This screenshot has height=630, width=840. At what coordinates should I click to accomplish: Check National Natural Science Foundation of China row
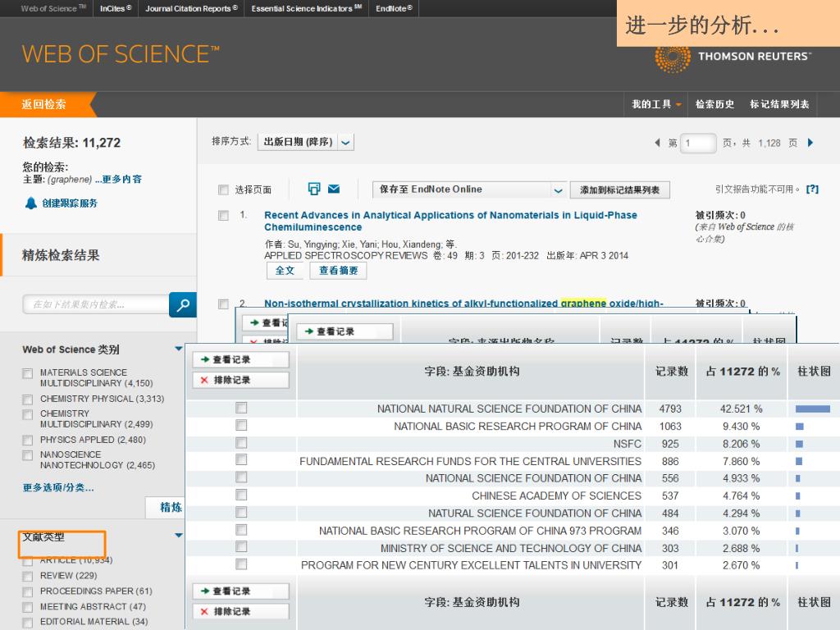242,409
